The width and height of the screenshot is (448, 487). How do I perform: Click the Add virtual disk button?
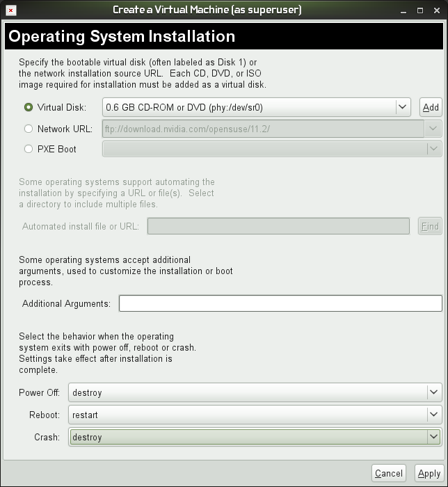(431, 107)
